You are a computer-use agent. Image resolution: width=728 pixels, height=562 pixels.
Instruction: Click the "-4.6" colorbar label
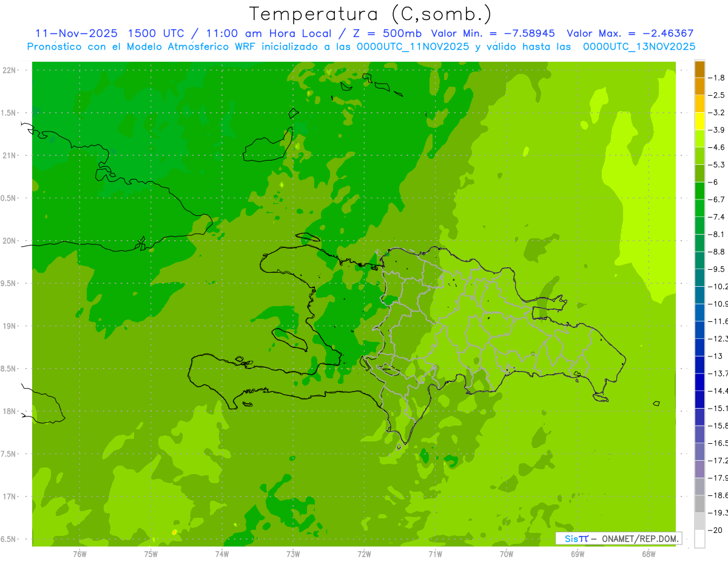pyautogui.click(x=718, y=147)
